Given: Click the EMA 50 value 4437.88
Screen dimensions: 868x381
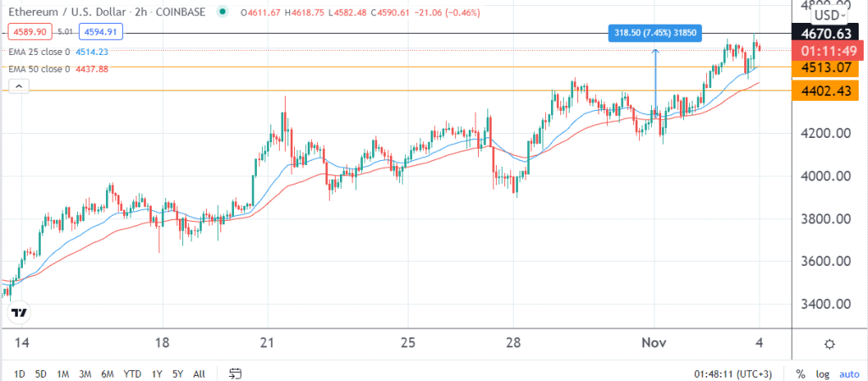Looking at the screenshot, I should click(92, 69).
